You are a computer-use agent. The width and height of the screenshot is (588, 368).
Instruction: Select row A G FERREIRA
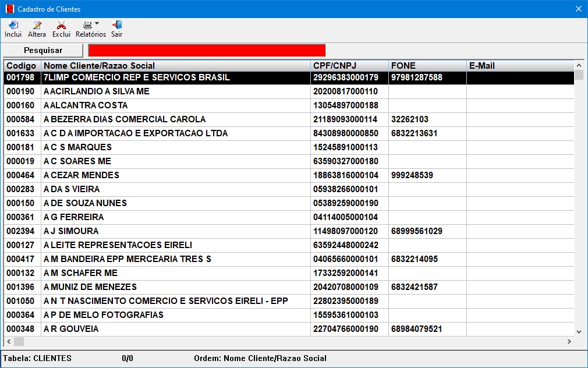[289, 217]
